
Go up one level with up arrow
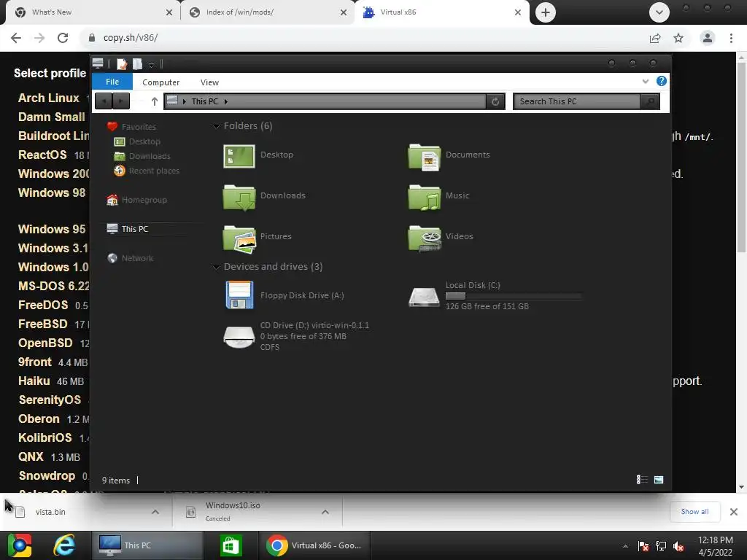click(155, 101)
